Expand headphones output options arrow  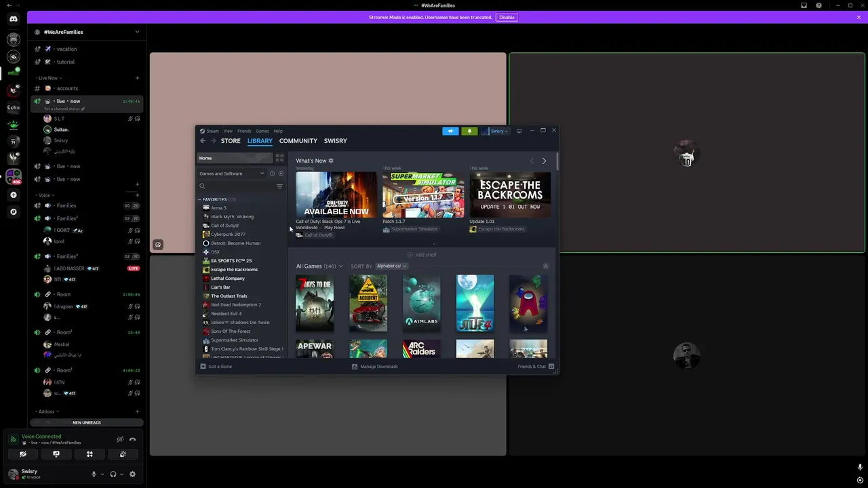point(122,474)
